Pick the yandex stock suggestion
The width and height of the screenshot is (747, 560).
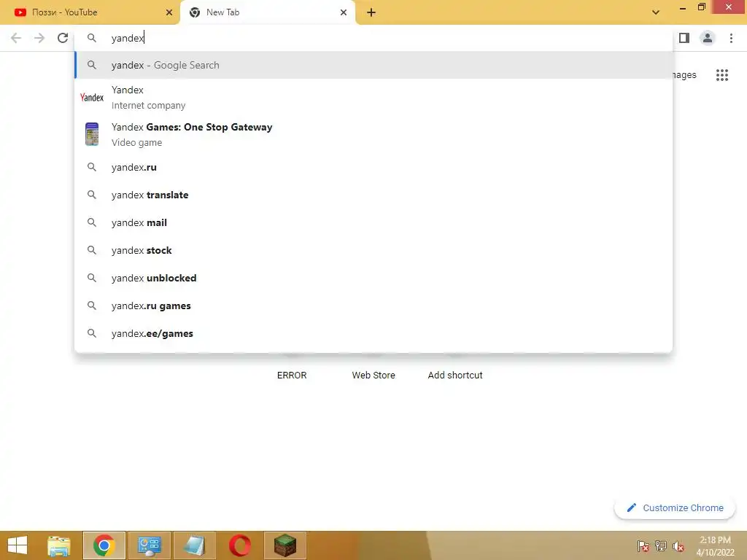373,250
